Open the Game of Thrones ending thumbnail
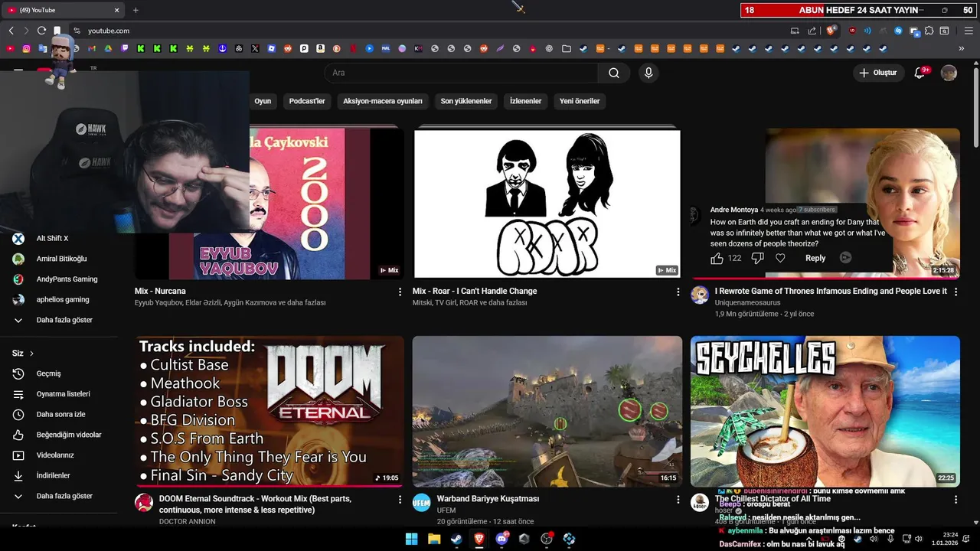Viewport: 980px width, 551px height. pos(825,202)
